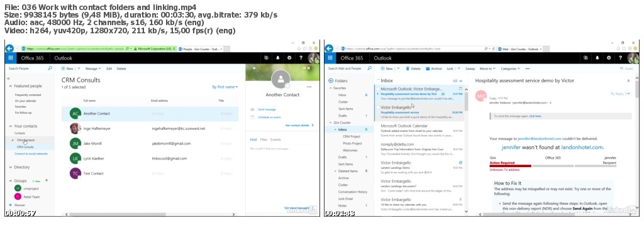Image resolution: width=644 pixels, height=228 pixels.
Task: Collapse the Your contacts section
Action: (10, 126)
